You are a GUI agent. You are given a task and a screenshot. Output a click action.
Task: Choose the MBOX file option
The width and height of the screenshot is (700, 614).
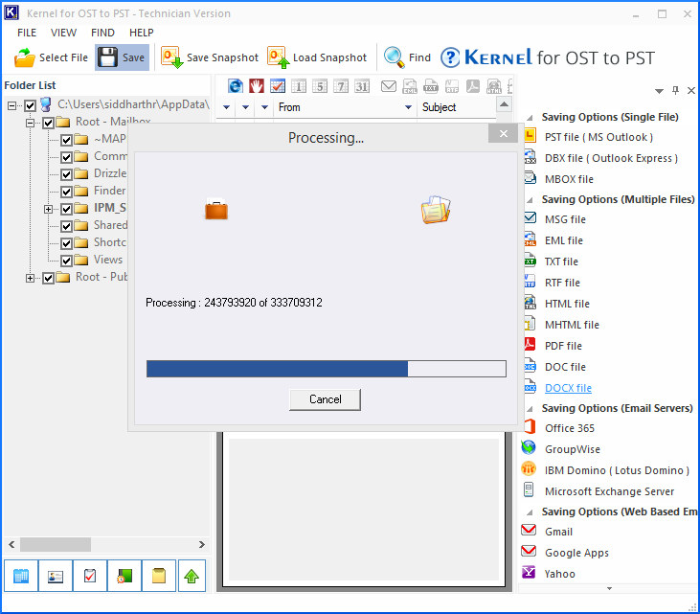569,179
